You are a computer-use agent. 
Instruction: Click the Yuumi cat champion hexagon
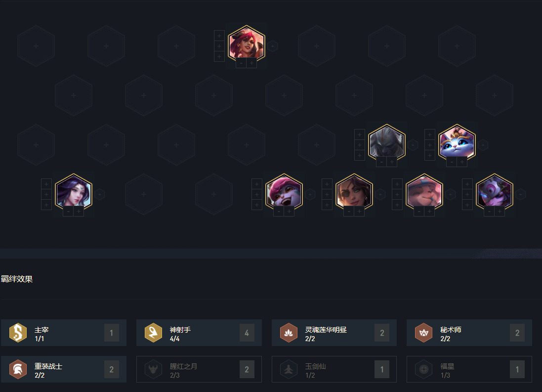tap(457, 142)
